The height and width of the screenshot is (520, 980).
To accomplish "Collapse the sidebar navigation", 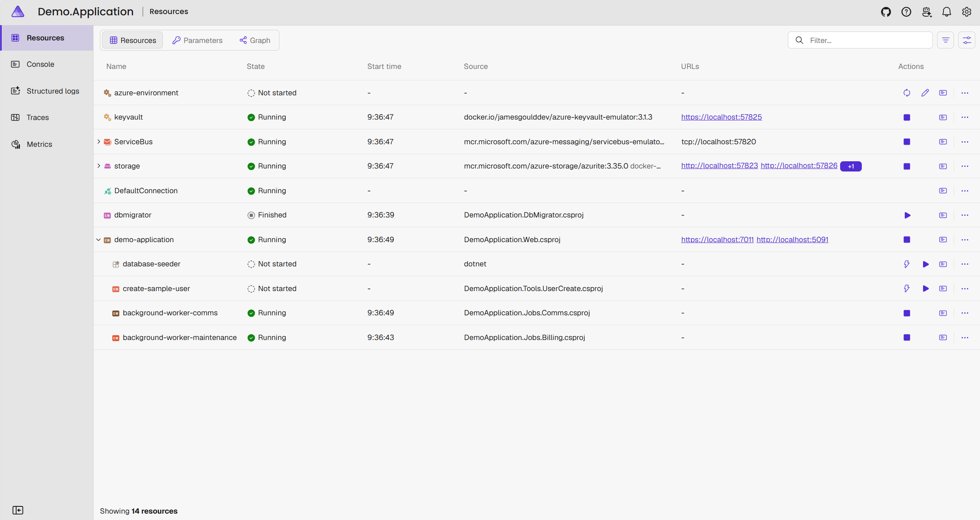I will [18, 510].
